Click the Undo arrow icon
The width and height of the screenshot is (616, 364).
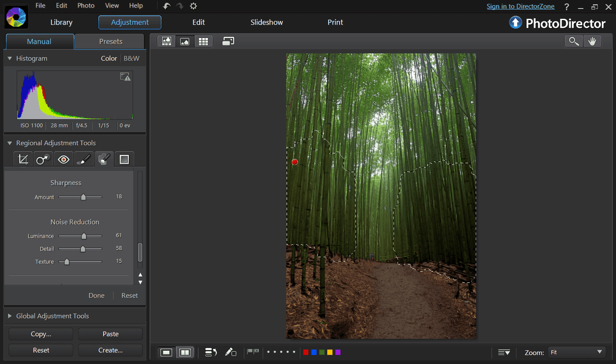[167, 6]
